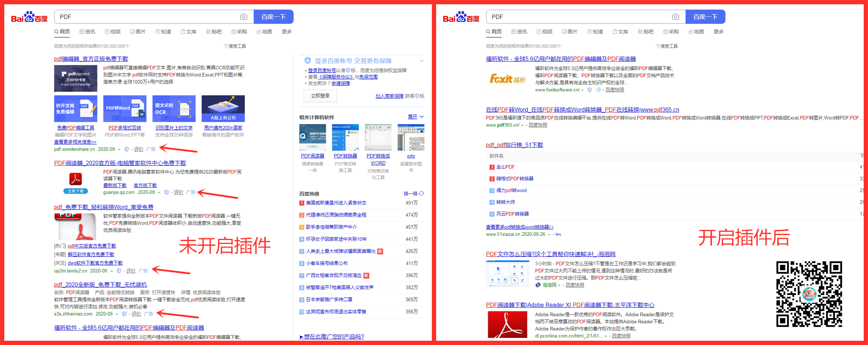Click the shield icon beside s3s.zhhainiao.com result
Screen dimensions: 868x345
(x=124, y=314)
